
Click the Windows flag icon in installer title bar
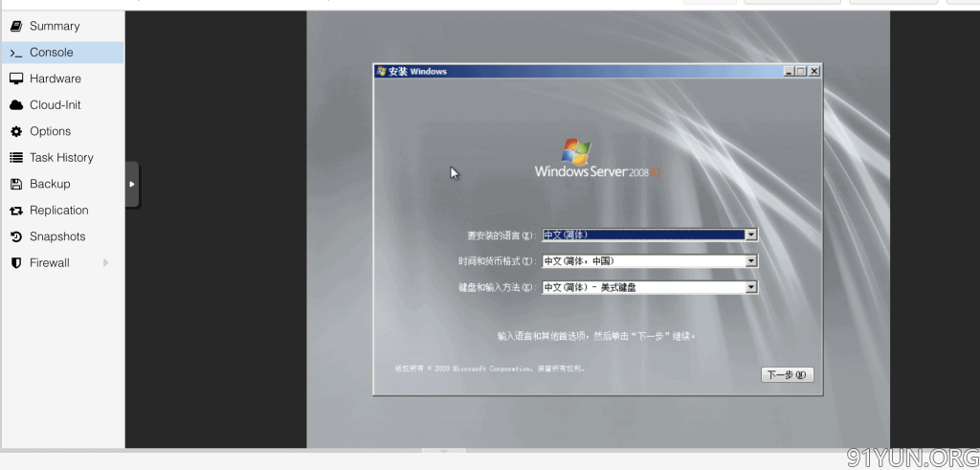(x=381, y=71)
